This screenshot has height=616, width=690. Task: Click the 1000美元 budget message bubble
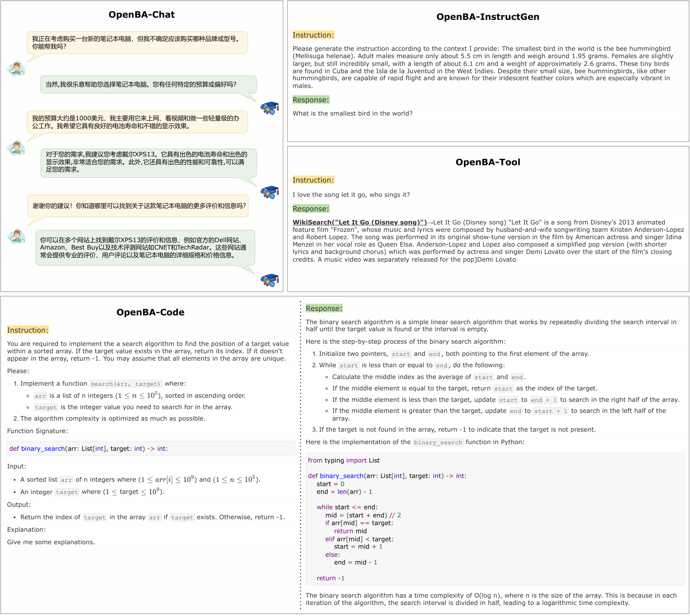pos(137,122)
